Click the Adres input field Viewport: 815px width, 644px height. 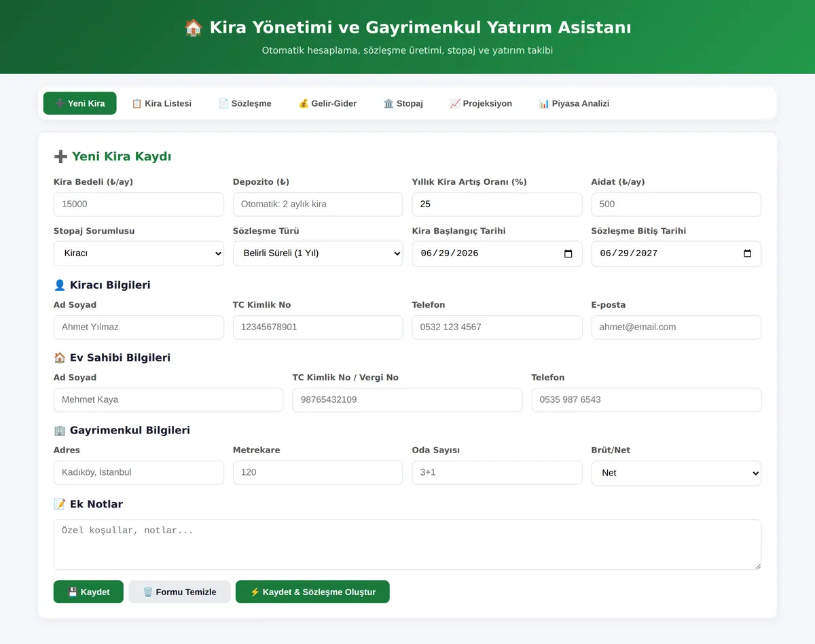pyautogui.click(x=139, y=473)
